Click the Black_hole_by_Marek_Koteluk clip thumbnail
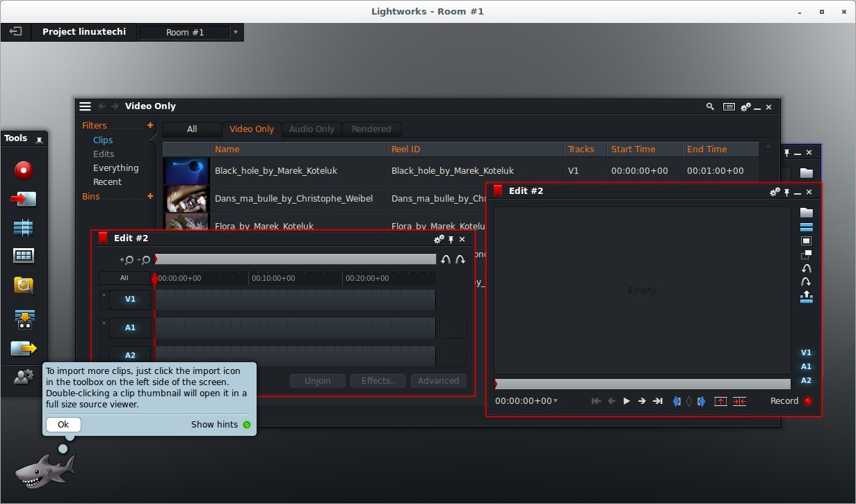 [x=186, y=170]
